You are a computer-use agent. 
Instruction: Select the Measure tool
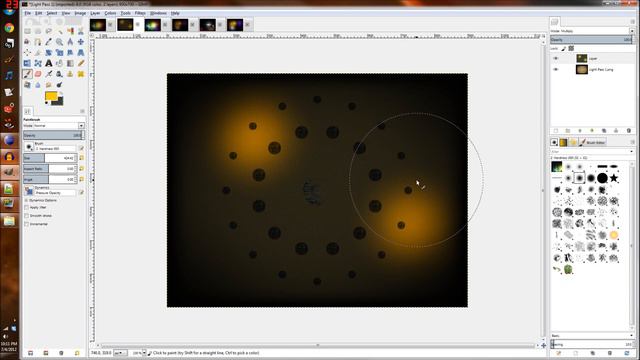70,42
